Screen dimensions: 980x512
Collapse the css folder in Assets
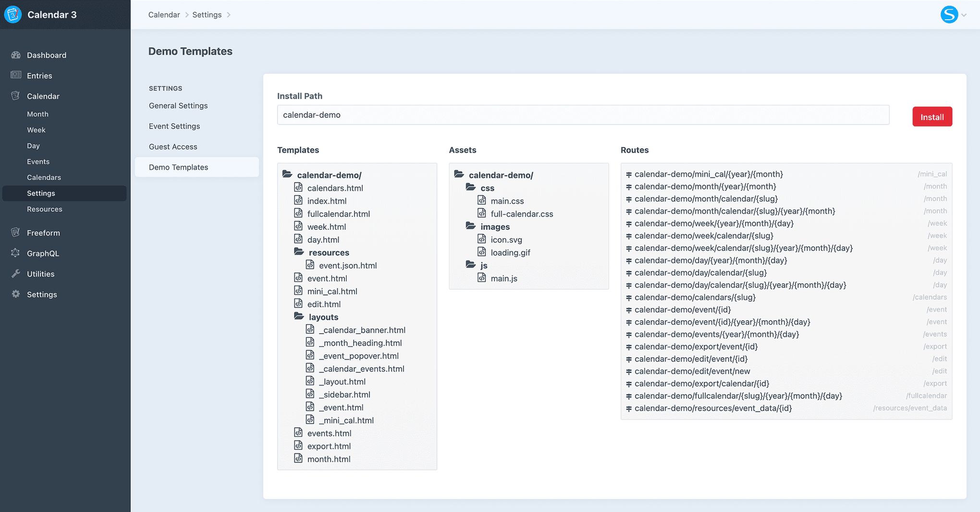click(471, 188)
